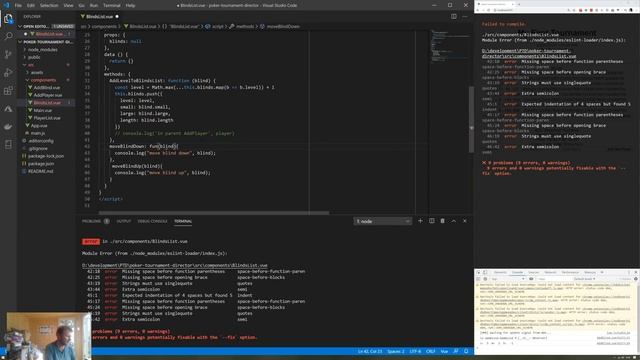640x360 pixels.
Task: Open .editorconfig in the explorer
Action: [x=41, y=141]
